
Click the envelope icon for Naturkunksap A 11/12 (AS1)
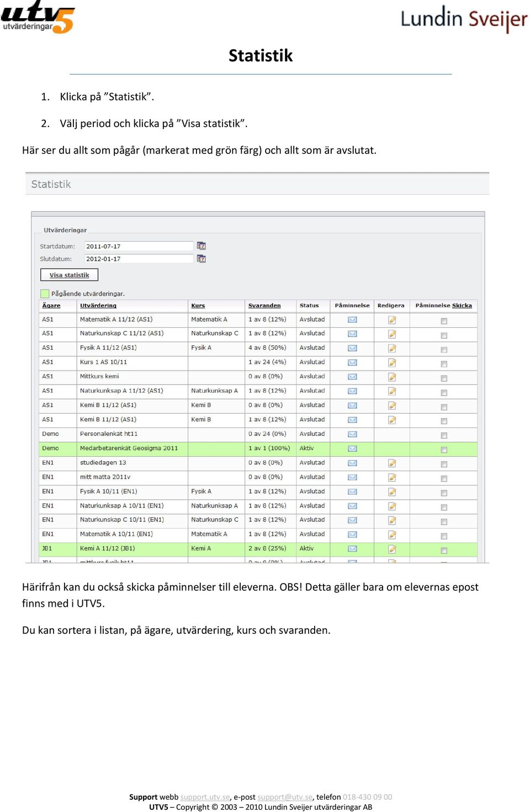[x=352, y=392]
